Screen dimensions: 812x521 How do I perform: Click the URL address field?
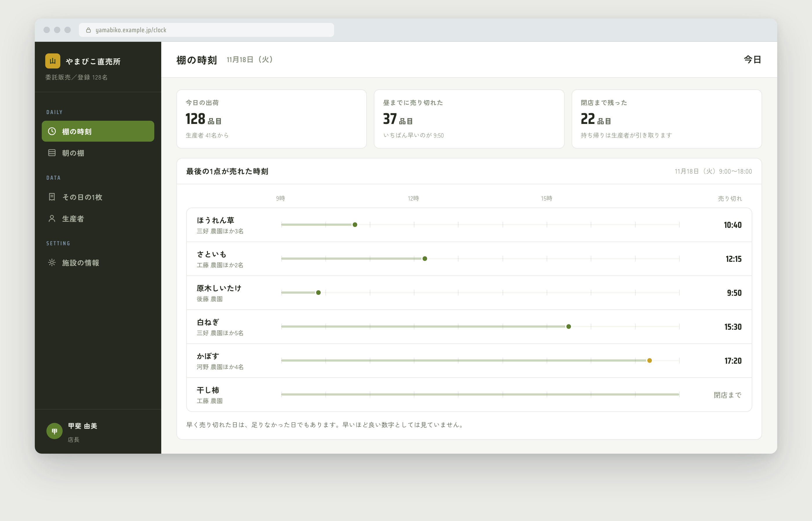(206, 30)
